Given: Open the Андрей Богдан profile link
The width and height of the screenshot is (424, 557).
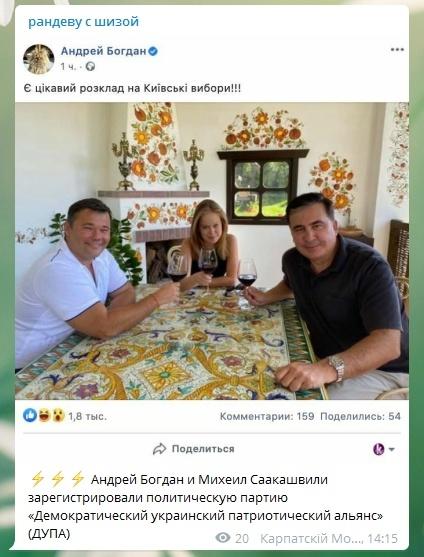Looking at the screenshot, I should [103, 51].
